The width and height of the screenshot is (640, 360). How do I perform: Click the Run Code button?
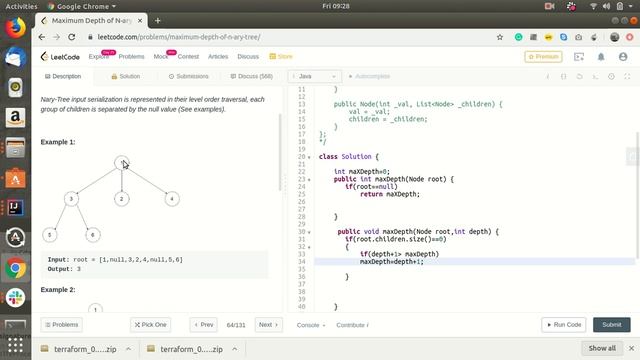coord(564,325)
